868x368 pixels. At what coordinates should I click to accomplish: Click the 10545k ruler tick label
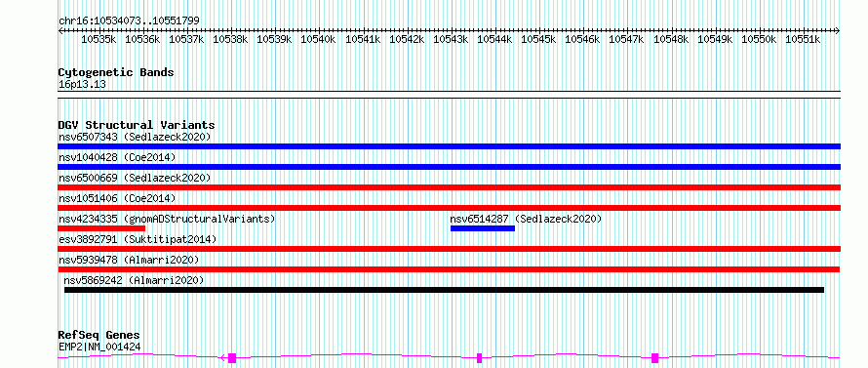[538, 39]
